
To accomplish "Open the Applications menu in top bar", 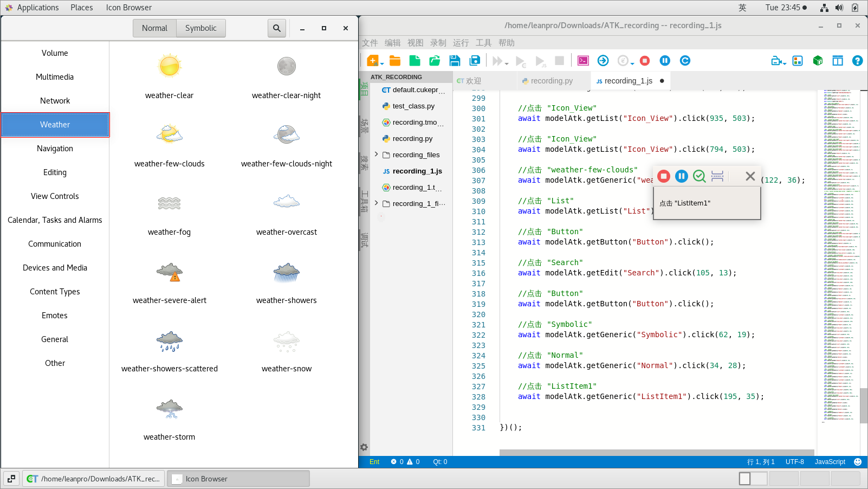I will 37,8.
